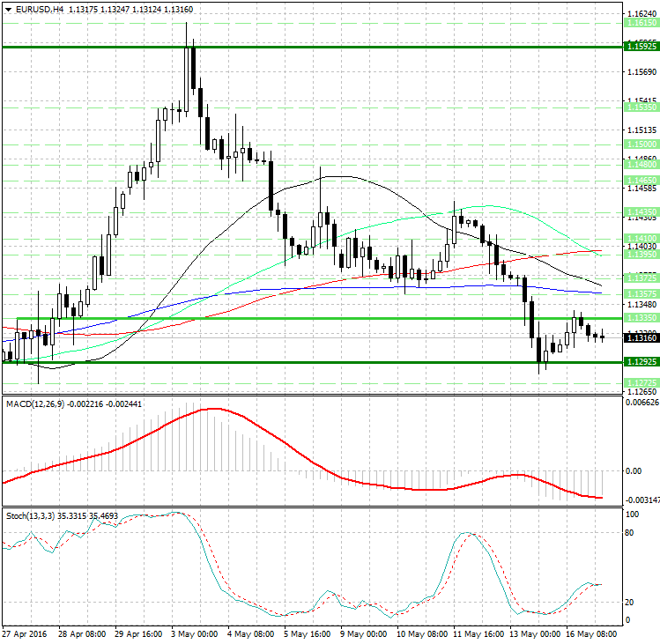The image size is (660, 644).
Task: Click the 4 May 08:00 time label
Action: click(251, 634)
